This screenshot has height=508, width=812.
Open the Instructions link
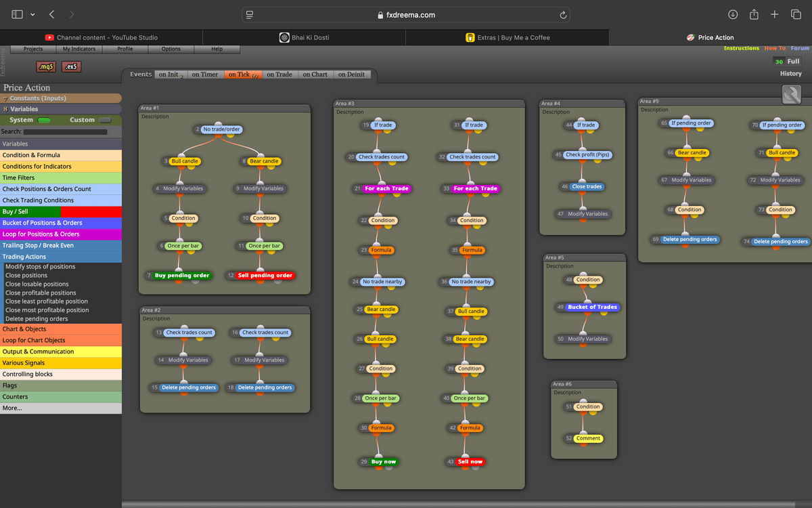[741, 48]
